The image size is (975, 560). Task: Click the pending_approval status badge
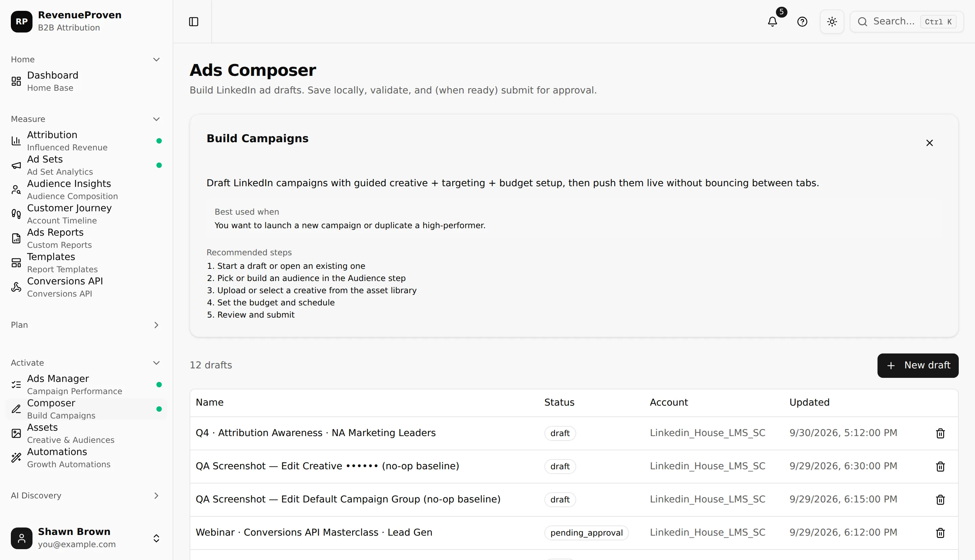pyautogui.click(x=586, y=533)
